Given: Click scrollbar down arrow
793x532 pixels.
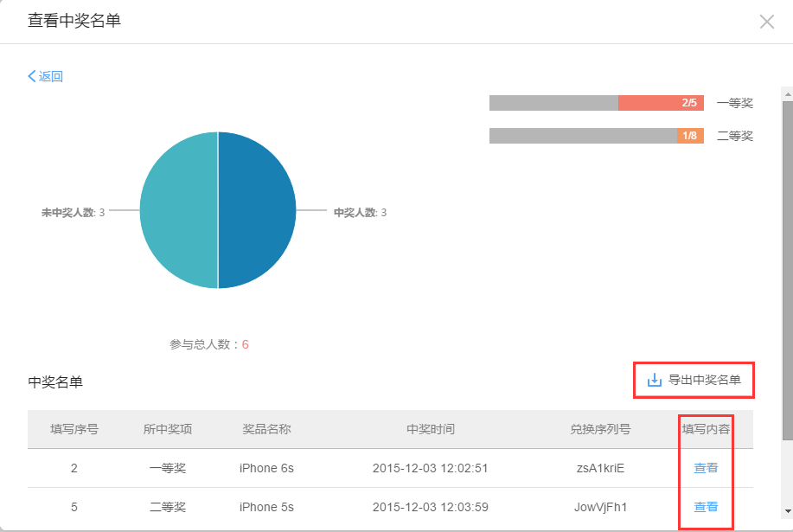Looking at the screenshot, I should pos(788,511).
